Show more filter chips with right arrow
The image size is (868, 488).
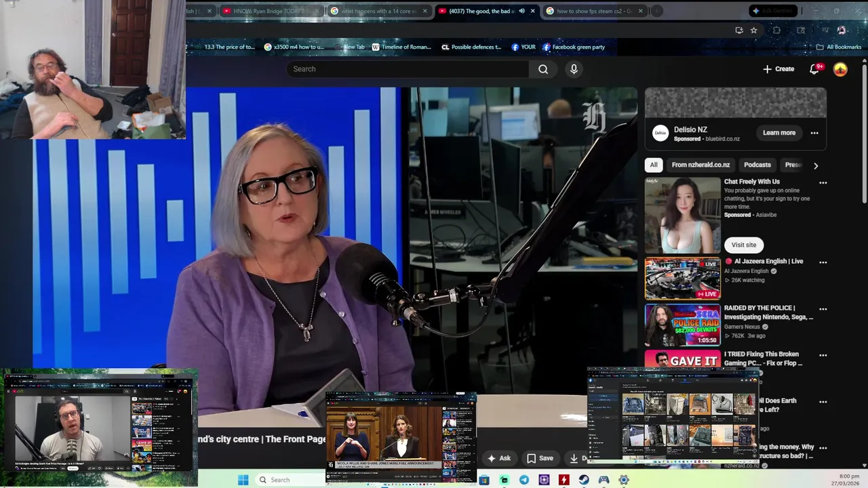coord(816,165)
